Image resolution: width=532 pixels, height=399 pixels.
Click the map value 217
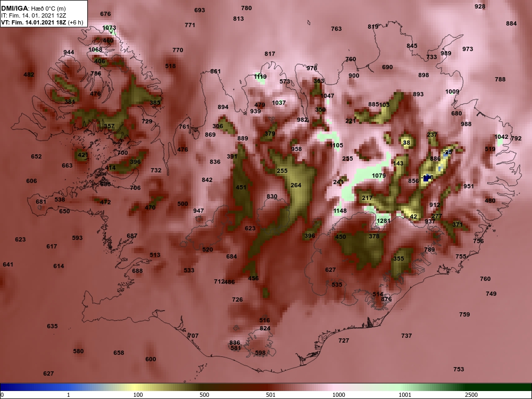(x=367, y=198)
